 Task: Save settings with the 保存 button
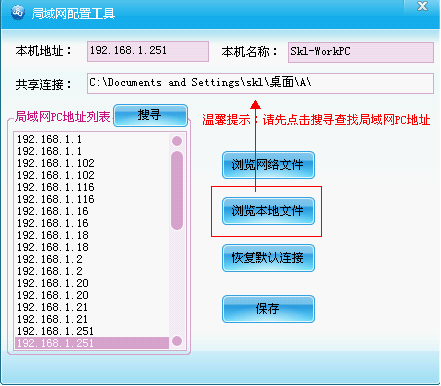268,309
